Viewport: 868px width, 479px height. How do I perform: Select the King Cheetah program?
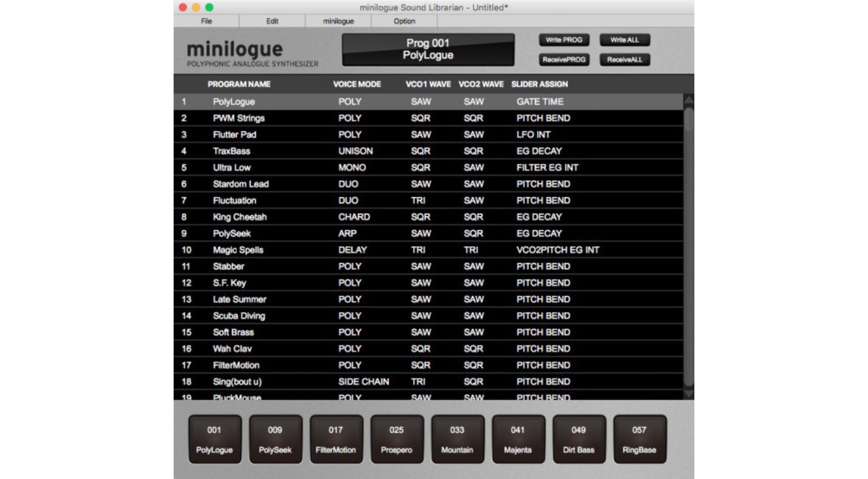[x=428, y=217]
